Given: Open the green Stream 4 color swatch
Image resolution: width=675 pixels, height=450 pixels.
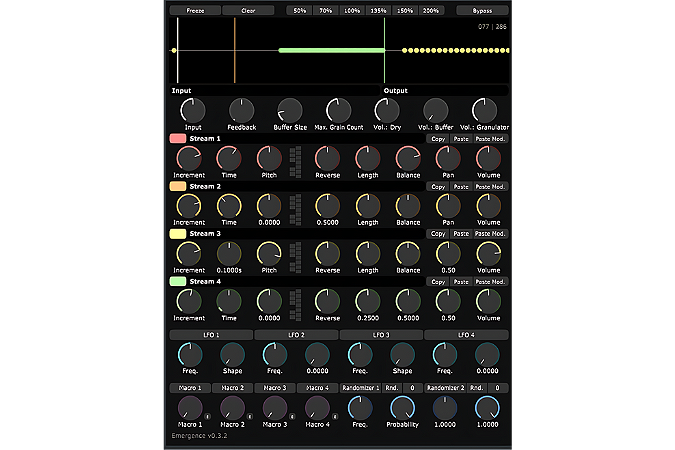Looking at the screenshot, I should coord(178,281).
